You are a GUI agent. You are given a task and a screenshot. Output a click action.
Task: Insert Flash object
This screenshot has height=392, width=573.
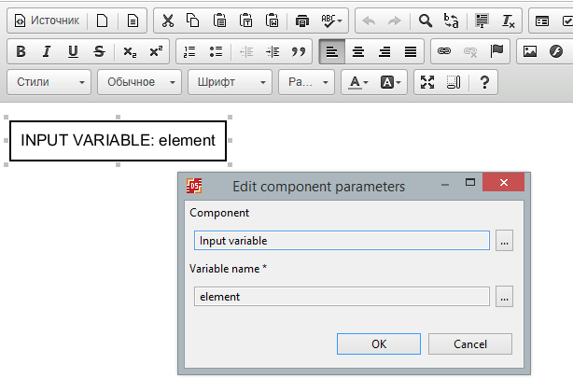pos(556,51)
